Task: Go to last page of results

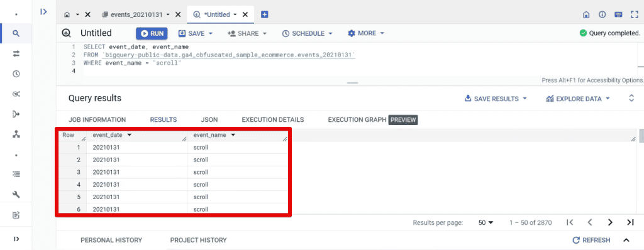Action: (x=630, y=222)
